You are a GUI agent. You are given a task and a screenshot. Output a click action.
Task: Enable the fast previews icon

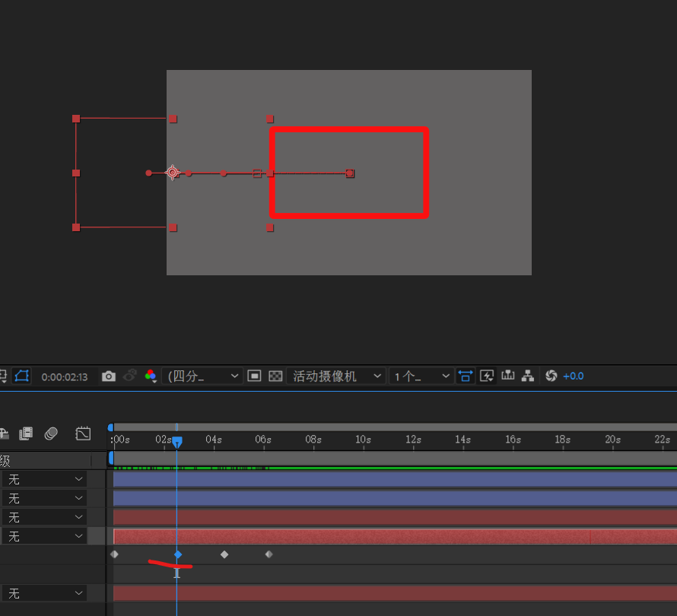point(488,376)
